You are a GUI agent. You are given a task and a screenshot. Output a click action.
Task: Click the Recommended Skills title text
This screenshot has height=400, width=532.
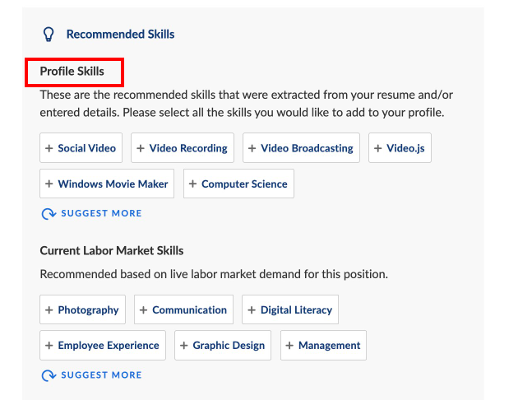click(120, 35)
